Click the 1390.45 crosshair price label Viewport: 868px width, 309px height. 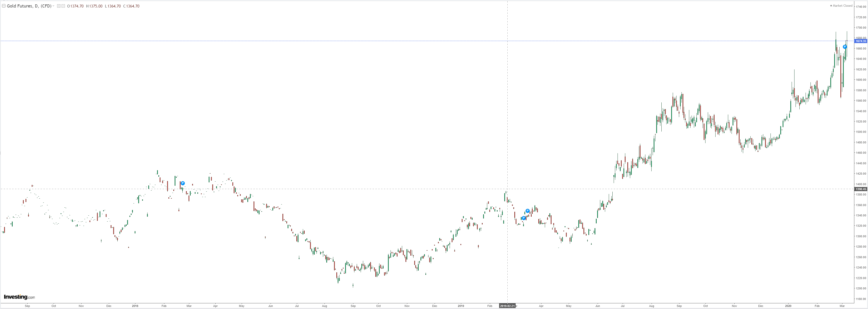coord(861,189)
